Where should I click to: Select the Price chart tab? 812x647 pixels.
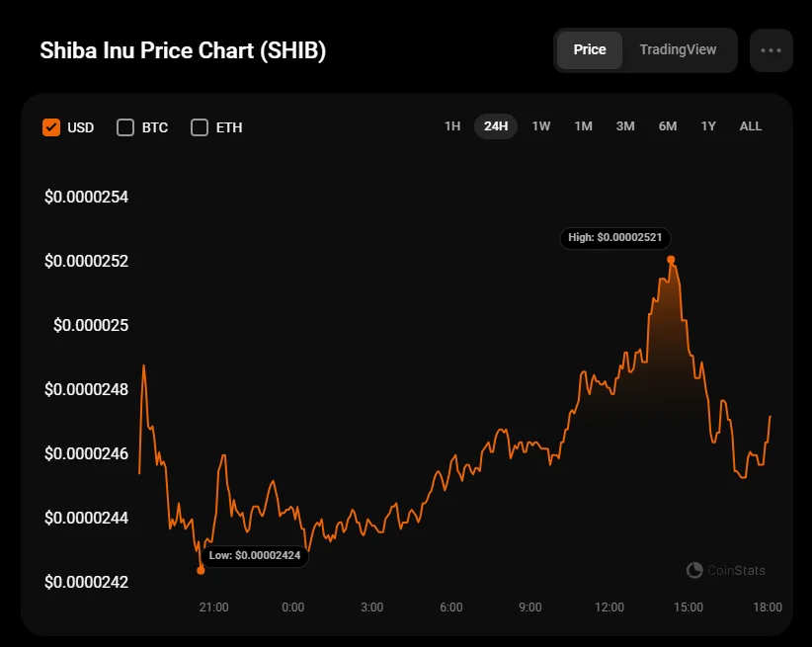(x=590, y=49)
